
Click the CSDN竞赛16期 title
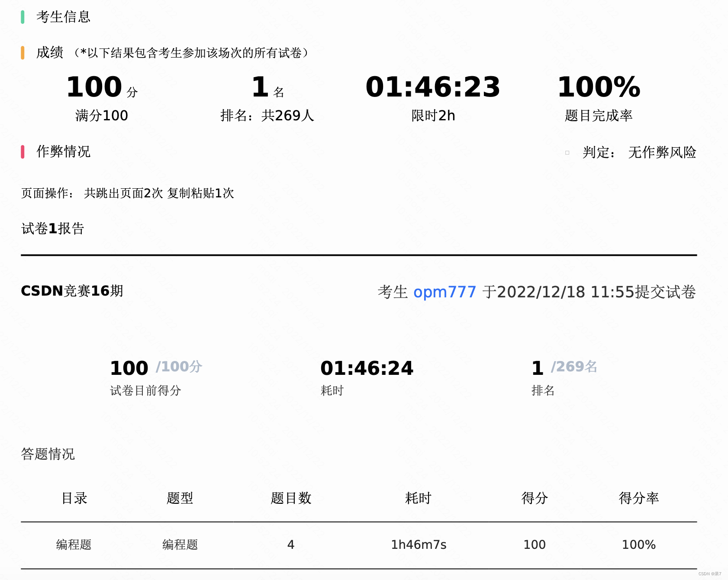coord(72,291)
